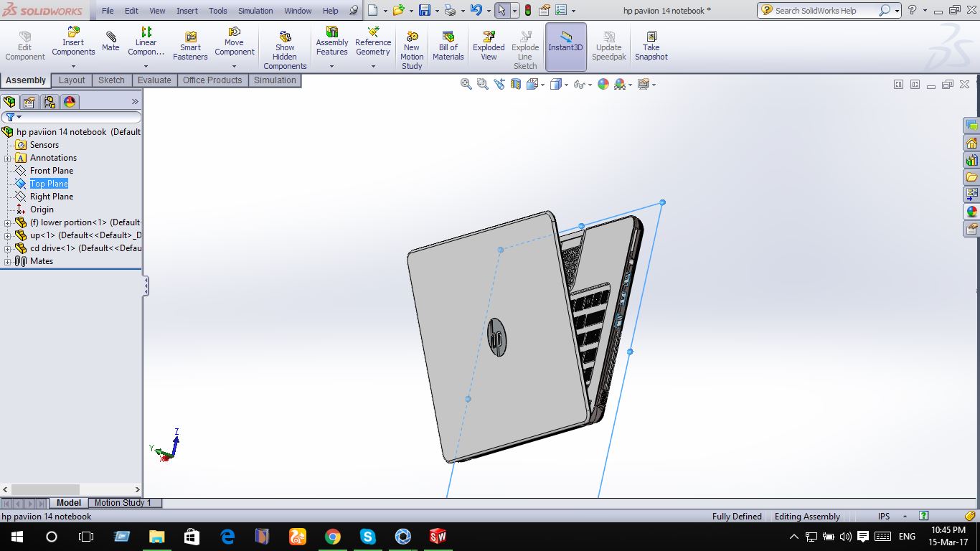This screenshot has height=551, width=980.
Task: Click the Save toolbar icon
Action: (x=425, y=11)
